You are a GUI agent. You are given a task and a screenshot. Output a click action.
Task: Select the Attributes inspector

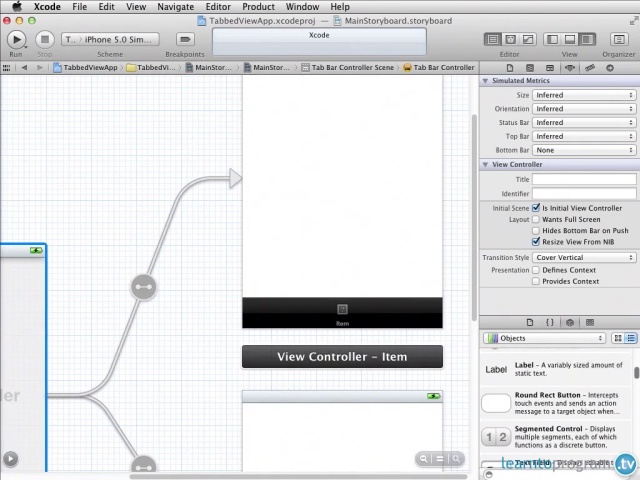tap(570, 68)
